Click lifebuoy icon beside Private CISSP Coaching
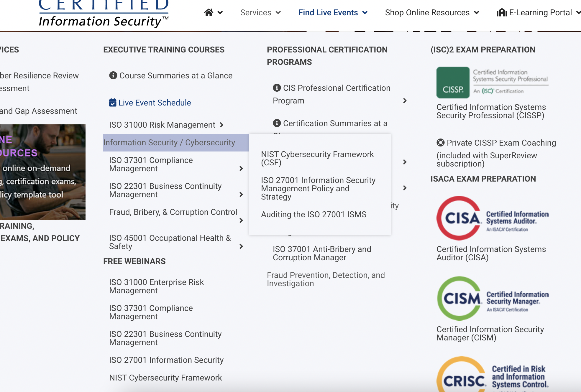This screenshot has height=392, width=581. [440, 143]
